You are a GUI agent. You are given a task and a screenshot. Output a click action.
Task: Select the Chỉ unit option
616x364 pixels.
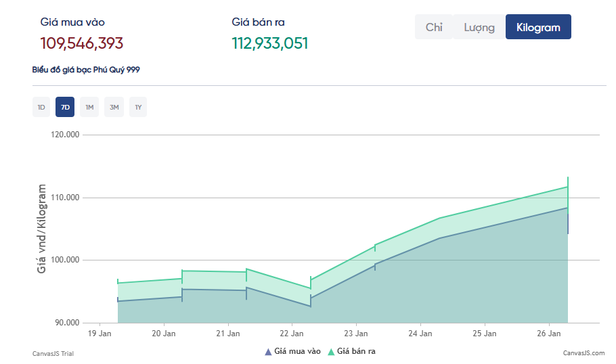coord(434,27)
